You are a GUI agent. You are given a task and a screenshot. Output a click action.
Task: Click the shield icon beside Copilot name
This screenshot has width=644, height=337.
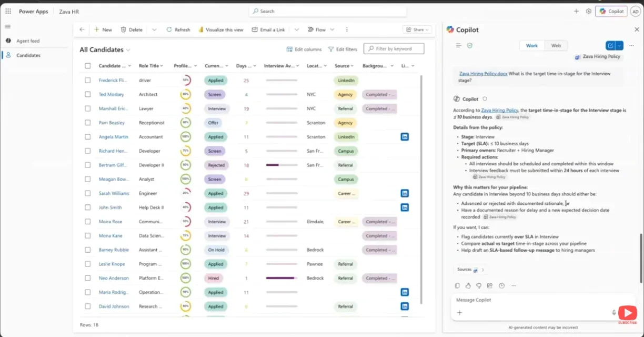pyautogui.click(x=485, y=99)
